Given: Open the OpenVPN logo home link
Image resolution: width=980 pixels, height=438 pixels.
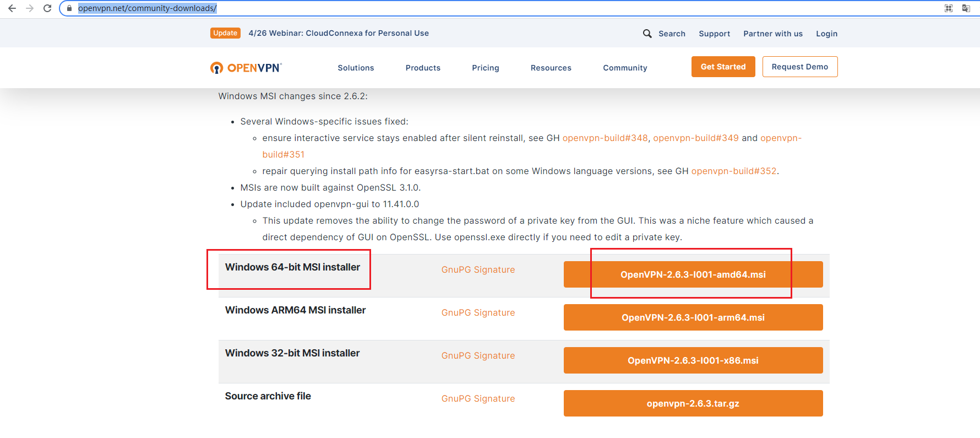Looking at the screenshot, I should (246, 68).
